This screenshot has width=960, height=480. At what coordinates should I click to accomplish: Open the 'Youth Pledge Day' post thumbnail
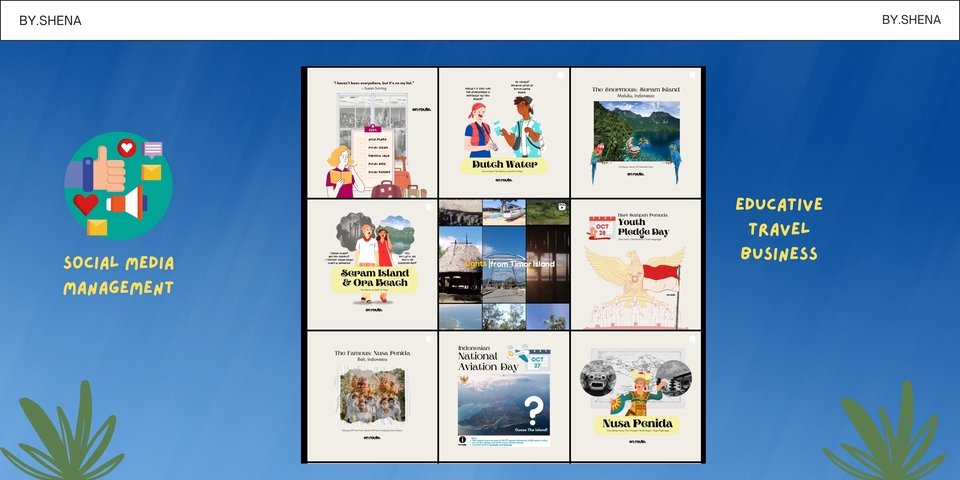[x=636, y=264]
